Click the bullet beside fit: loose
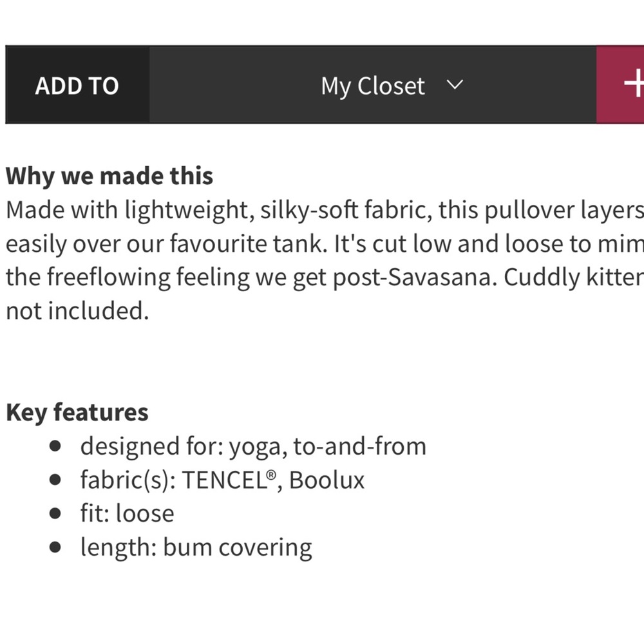Image resolution: width=644 pixels, height=644 pixels. pyautogui.click(x=55, y=513)
